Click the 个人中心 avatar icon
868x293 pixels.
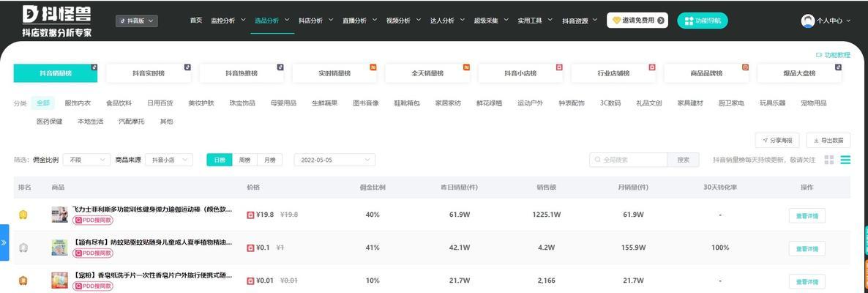(x=807, y=21)
